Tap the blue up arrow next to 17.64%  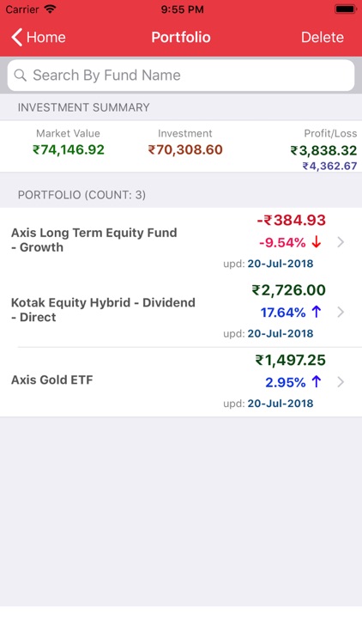316,313
